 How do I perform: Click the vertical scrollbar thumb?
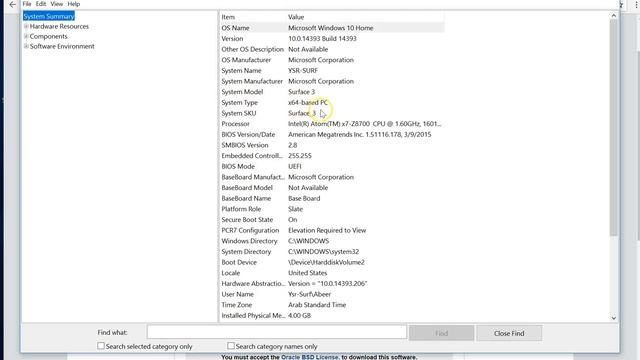613,127
